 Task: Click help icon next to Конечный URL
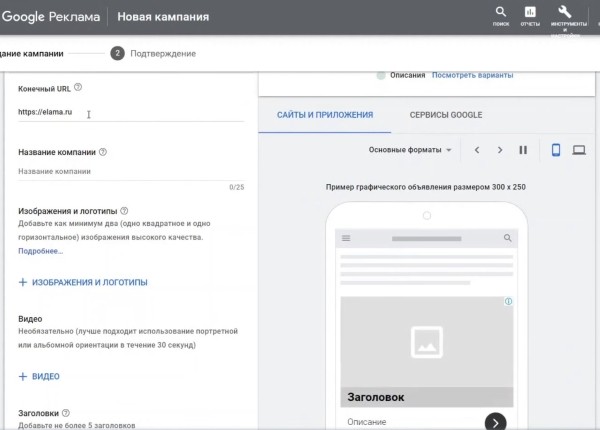click(x=78, y=88)
